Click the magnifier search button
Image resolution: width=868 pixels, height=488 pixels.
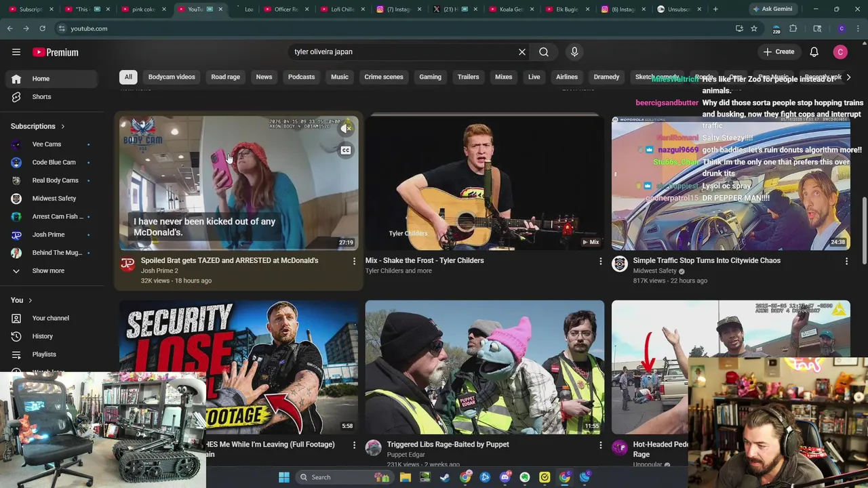[544, 52]
